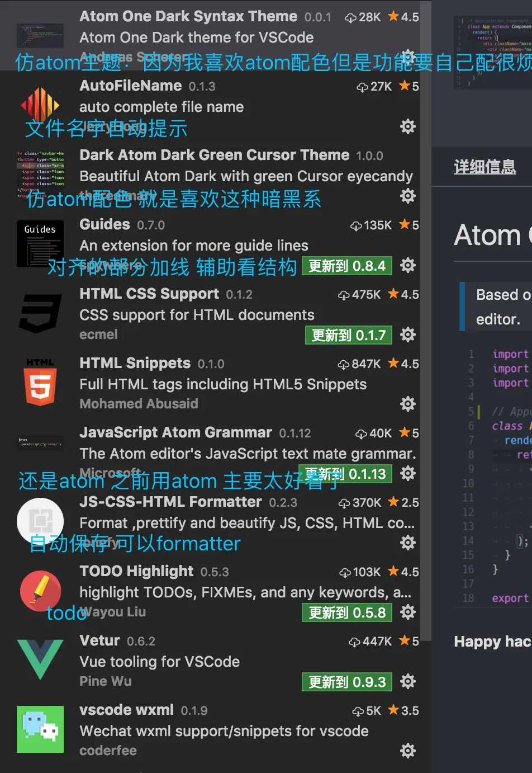Click the 2.5 star rating of JS-CSS-HTML Formatter

pos(403,502)
